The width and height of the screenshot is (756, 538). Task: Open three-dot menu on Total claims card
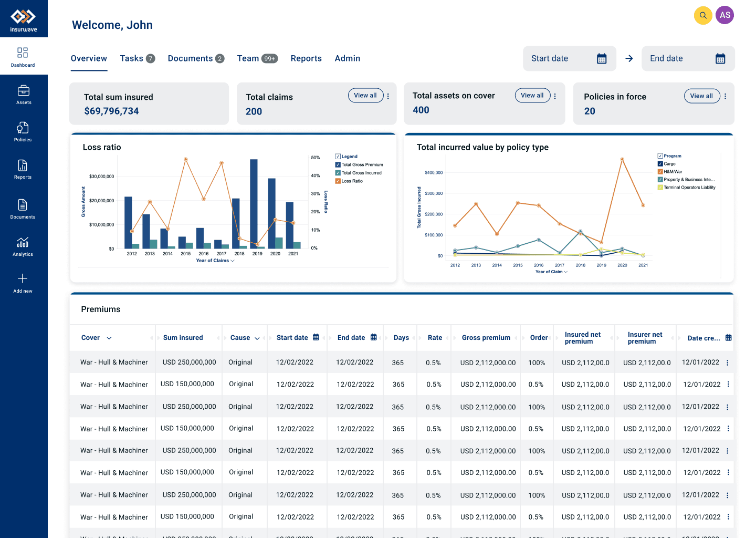tap(388, 96)
